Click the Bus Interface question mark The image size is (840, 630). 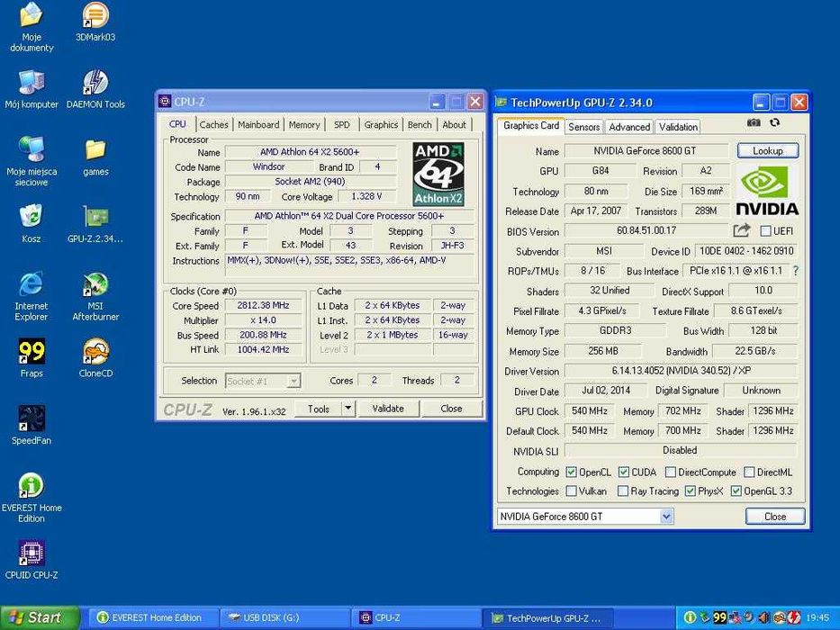[795, 271]
